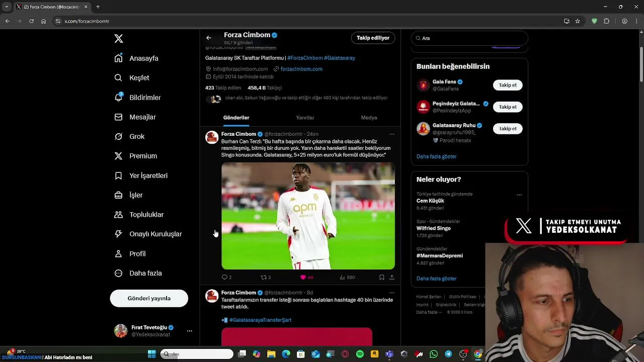The image size is (644, 362).
Task: Open 423 Takip edilen list
Action: coord(223,87)
